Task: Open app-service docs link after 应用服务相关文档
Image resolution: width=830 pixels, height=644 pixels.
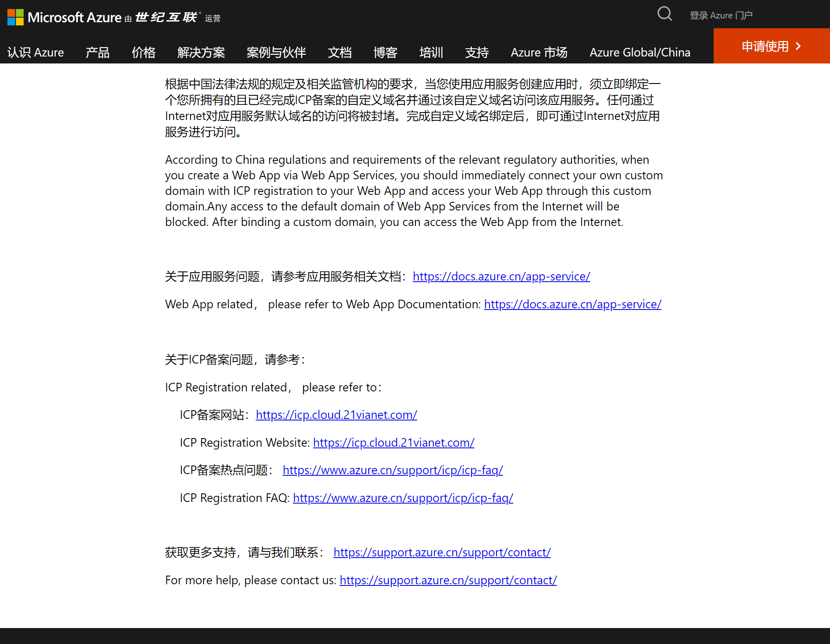Action: [501, 277]
